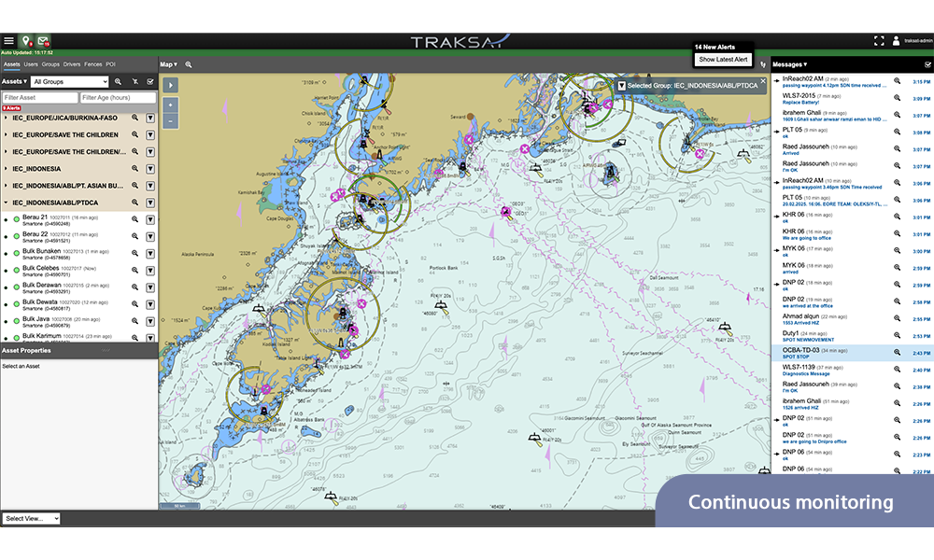Switch to the Drivers tab

[x=72, y=64]
